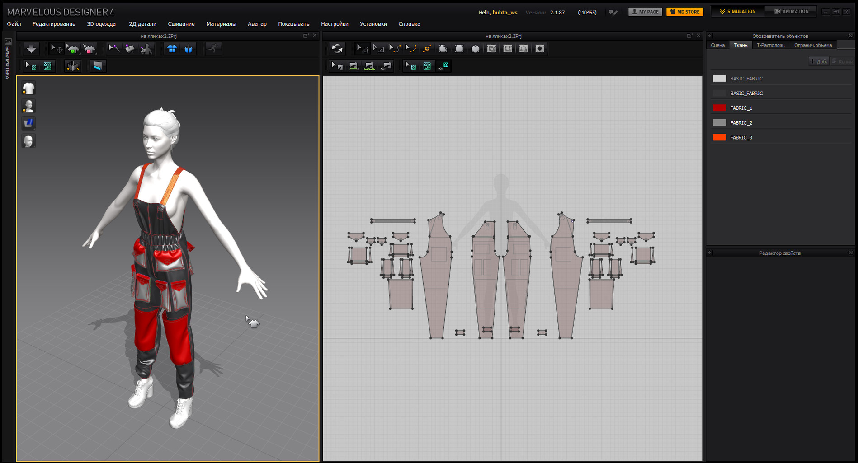
Task: Click the pin tool with purple needle icon
Action: (x=113, y=48)
